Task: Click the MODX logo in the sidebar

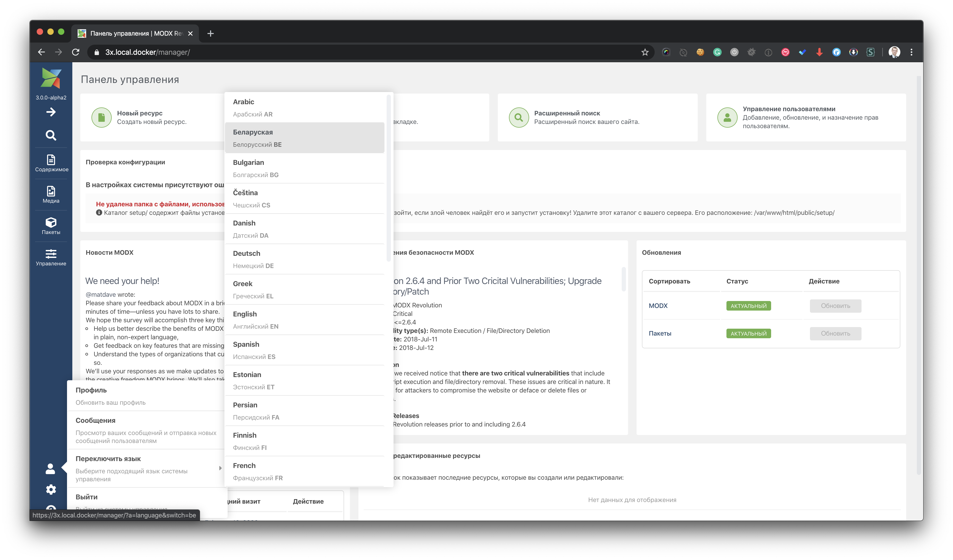Action: coord(51,78)
